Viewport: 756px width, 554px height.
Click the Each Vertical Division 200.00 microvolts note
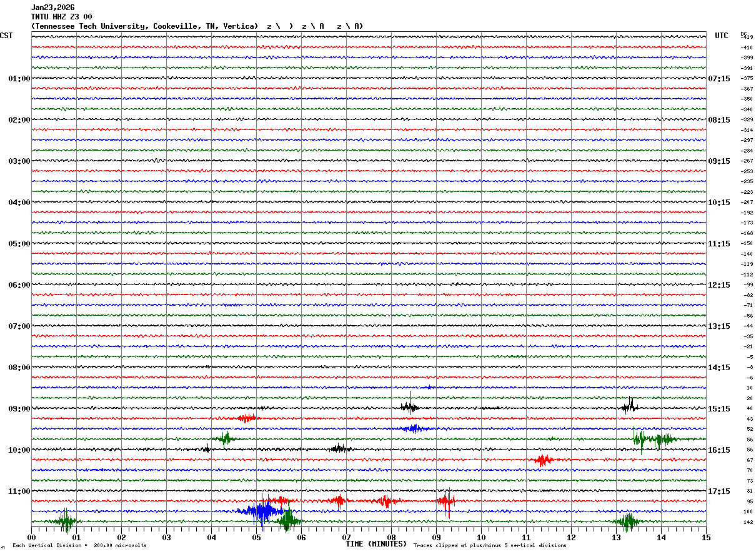point(79,546)
